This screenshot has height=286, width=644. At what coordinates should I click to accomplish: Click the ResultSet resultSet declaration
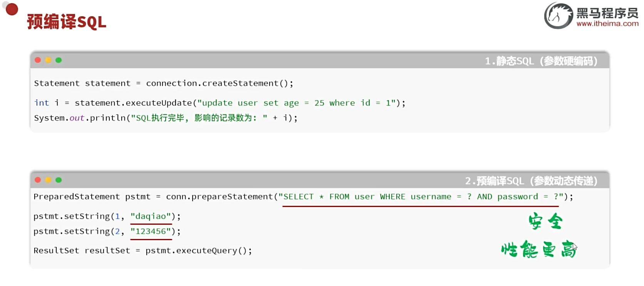82,251
